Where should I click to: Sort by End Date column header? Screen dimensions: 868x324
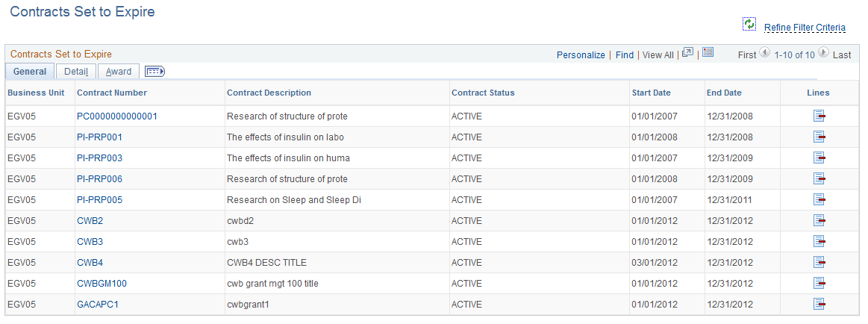(x=724, y=93)
